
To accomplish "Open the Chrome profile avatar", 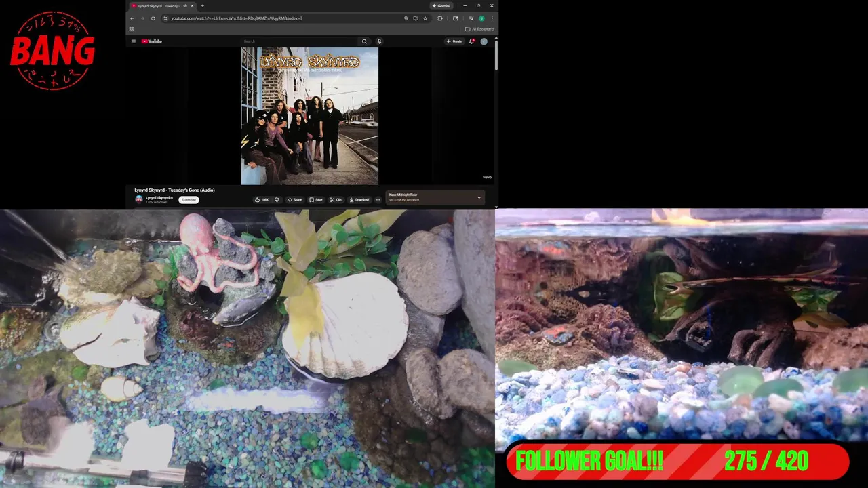I will (481, 18).
